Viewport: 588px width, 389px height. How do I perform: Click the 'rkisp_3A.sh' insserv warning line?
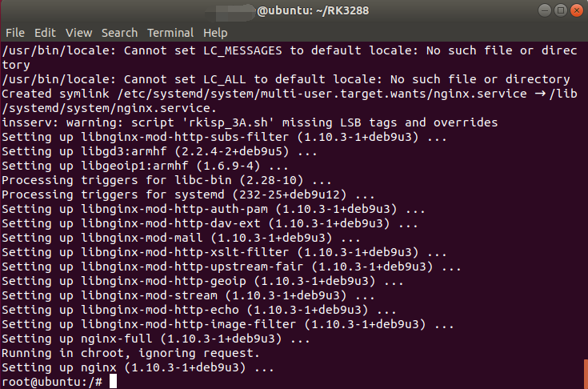click(x=250, y=122)
